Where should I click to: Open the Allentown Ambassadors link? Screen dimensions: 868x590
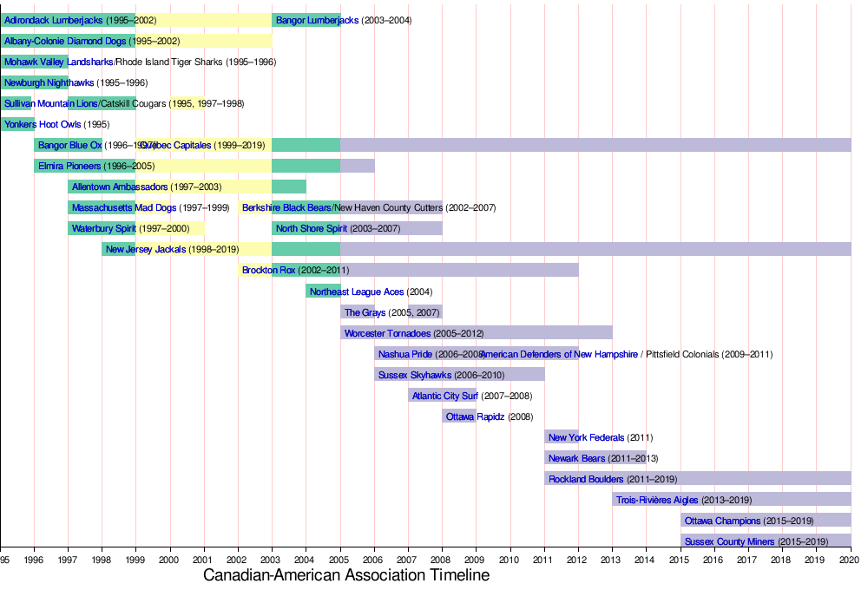coord(120,187)
